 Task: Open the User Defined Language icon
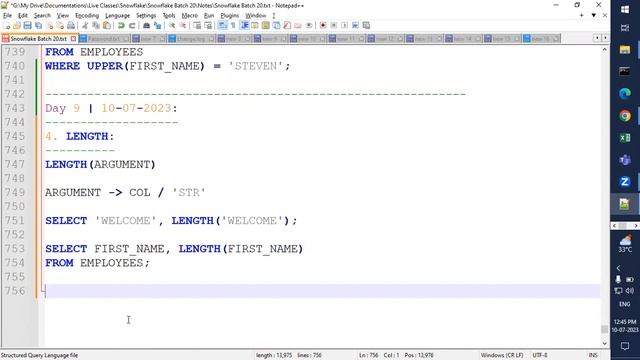click(255, 25)
